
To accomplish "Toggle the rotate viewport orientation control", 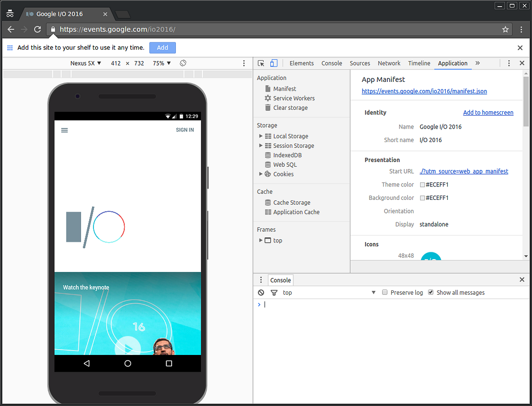I will 183,63.
